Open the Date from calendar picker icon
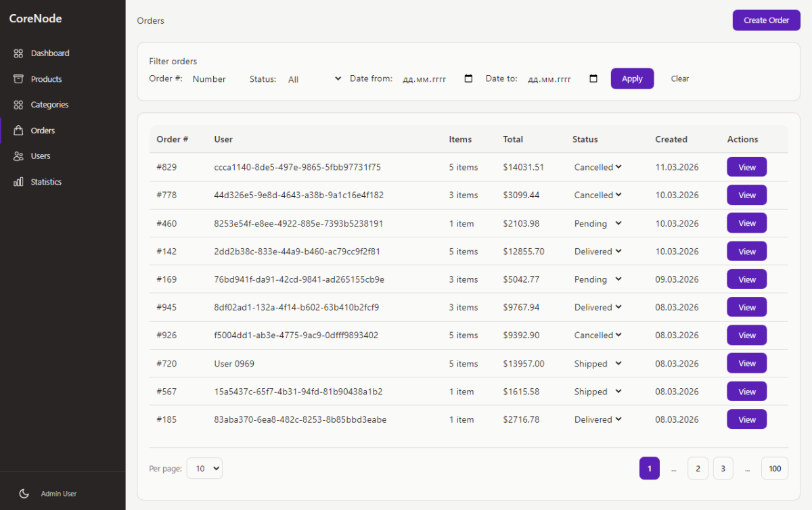This screenshot has width=812, height=510. pyautogui.click(x=468, y=78)
